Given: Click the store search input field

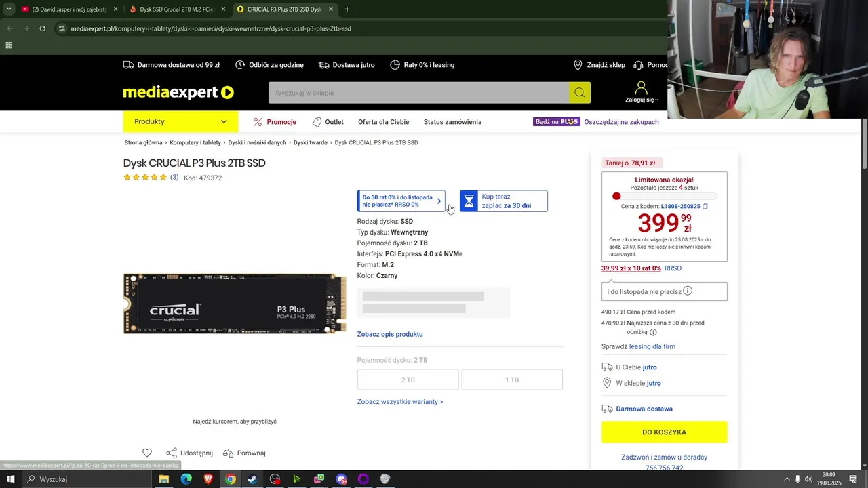Looking at the screenshot, I should [418, 93].
